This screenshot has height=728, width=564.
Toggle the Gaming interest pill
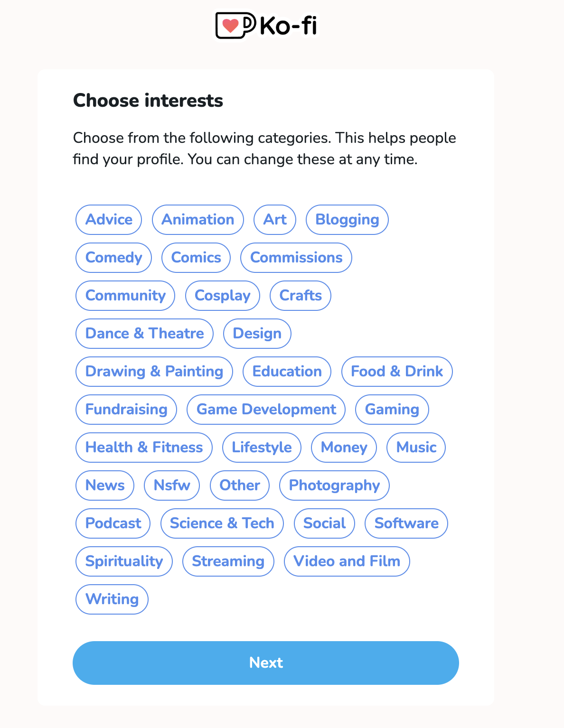[392, 409]
